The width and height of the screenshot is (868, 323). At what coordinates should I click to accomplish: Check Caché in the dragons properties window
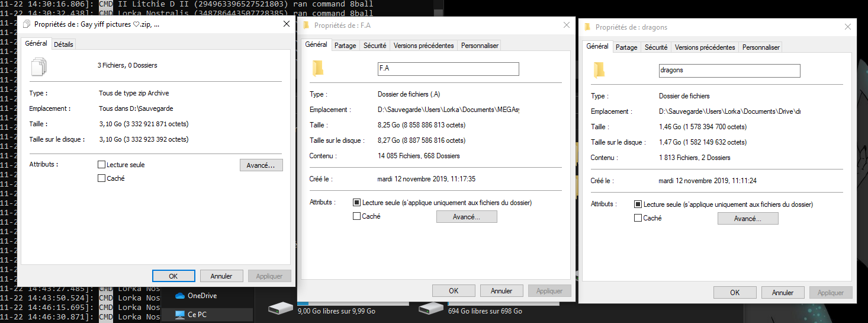point(638,218)
